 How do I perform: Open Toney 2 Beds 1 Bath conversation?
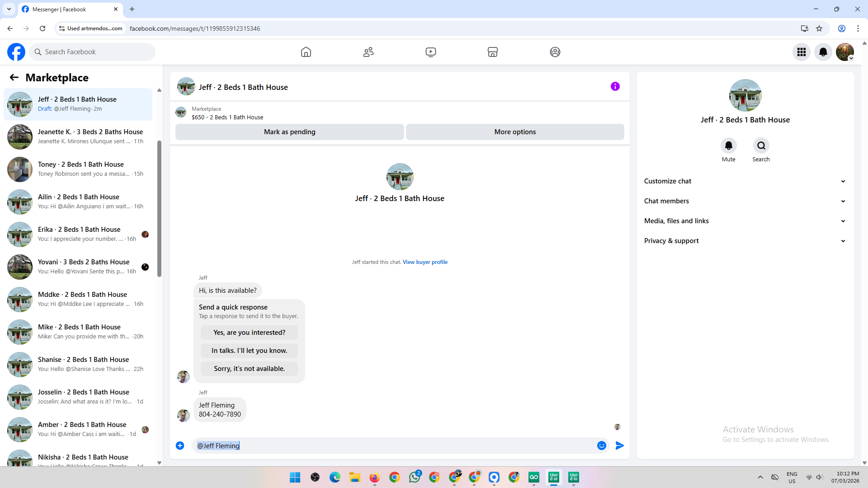[78, 169]
